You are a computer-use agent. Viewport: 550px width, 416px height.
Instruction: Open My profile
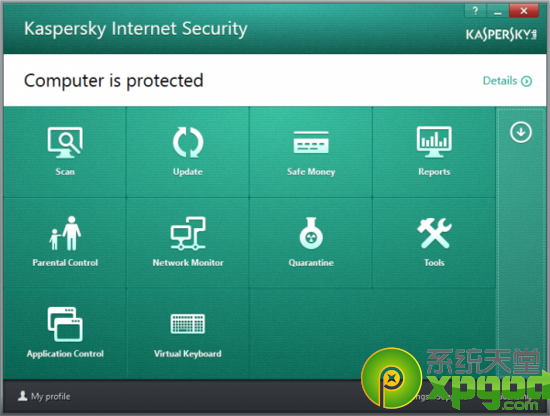point(44,396)
